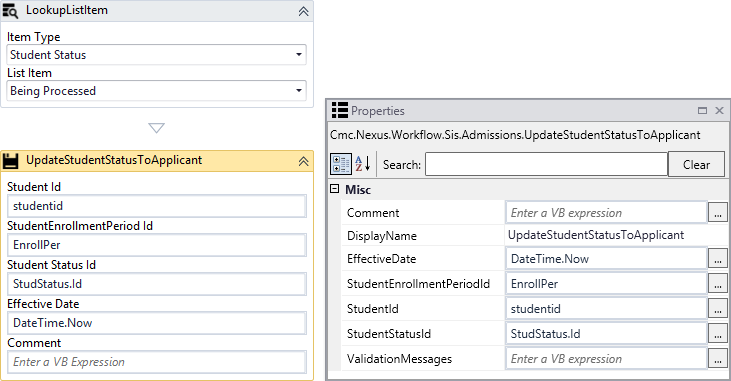The image size is (731, 381).
Task: Open expression editor for Comment property
Action: [x=717, y=213]
